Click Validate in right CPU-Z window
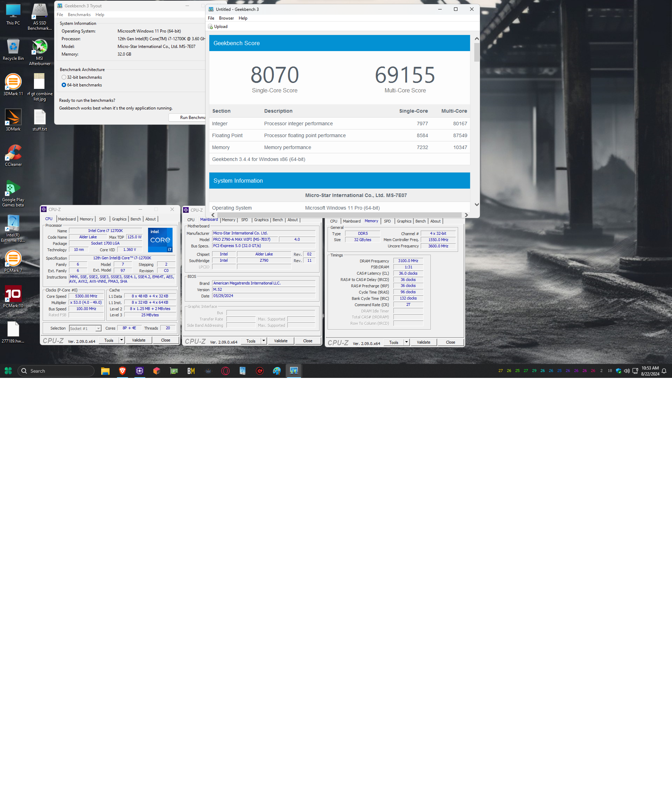The width and height of the screenshot is (672, 809). click(423, 342)
